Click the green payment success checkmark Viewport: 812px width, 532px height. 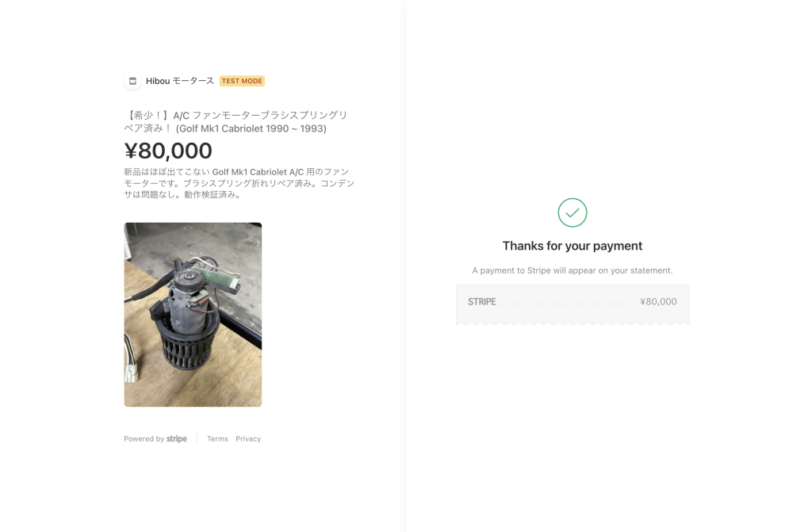(573, 212)
